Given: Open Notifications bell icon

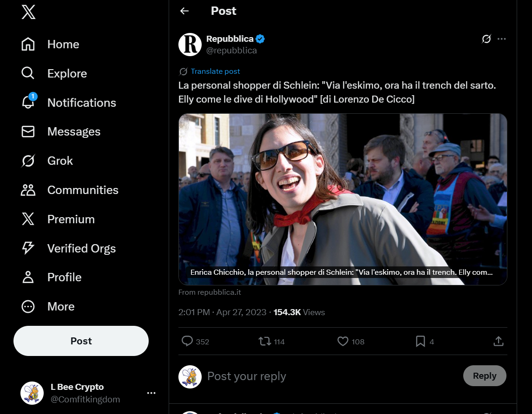Looking at the screenshot, I should point(28,103).
